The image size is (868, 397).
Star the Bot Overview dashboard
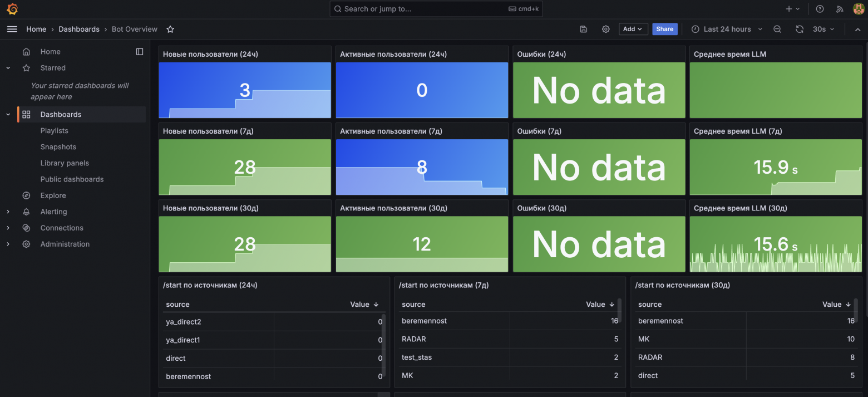170,29
